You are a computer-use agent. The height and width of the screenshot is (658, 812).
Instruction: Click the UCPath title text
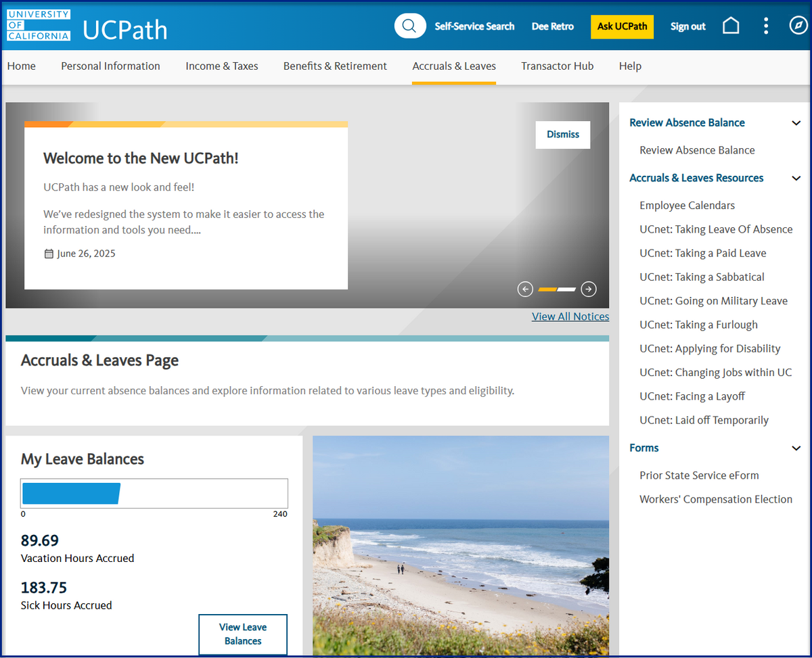[125, 30]
